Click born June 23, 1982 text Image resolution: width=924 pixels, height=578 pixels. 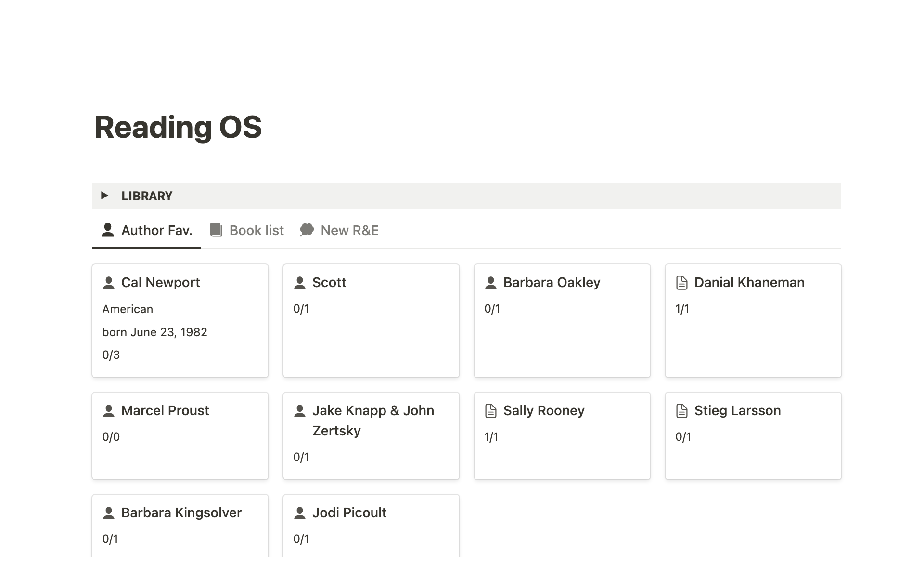point(154,332)
